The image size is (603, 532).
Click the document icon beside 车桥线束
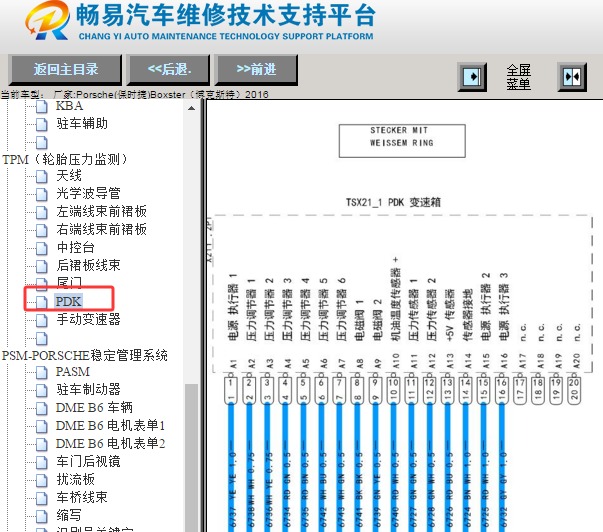click(x=42, y=498)
